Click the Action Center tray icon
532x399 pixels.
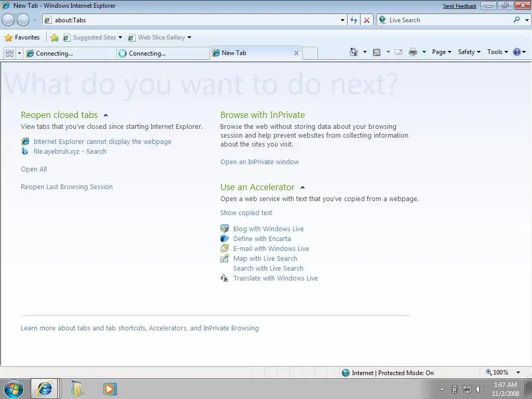point(455,389)
